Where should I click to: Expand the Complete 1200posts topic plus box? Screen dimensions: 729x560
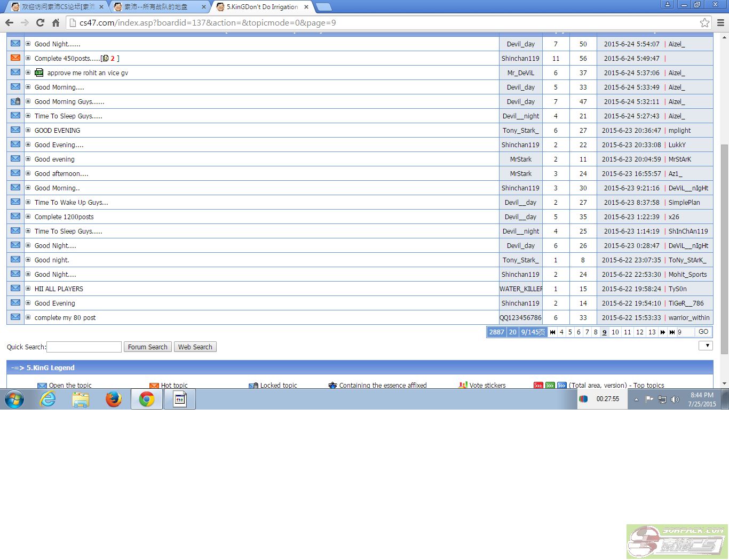pyautogui.click(x=28, y=217)
